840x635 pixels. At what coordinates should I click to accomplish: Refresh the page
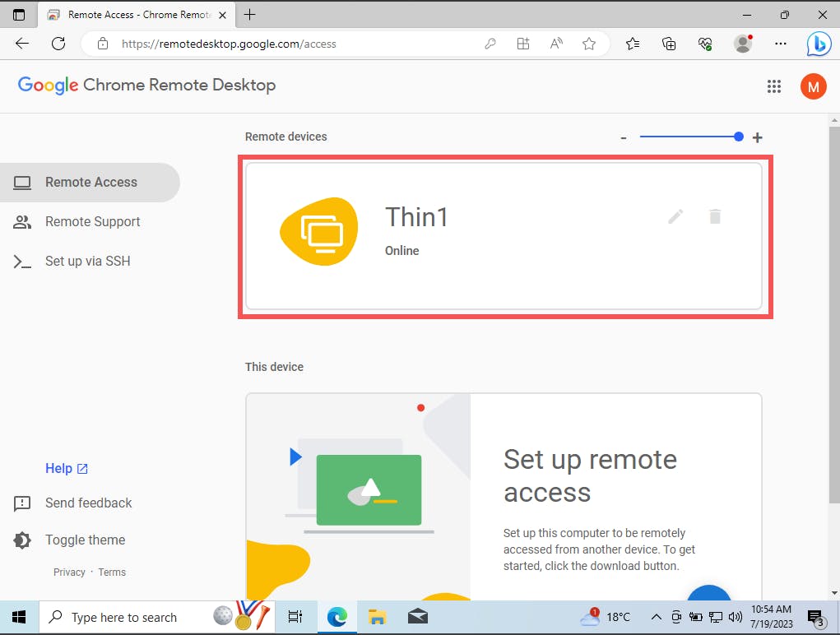pyautogui.click(x=58, y=44)
